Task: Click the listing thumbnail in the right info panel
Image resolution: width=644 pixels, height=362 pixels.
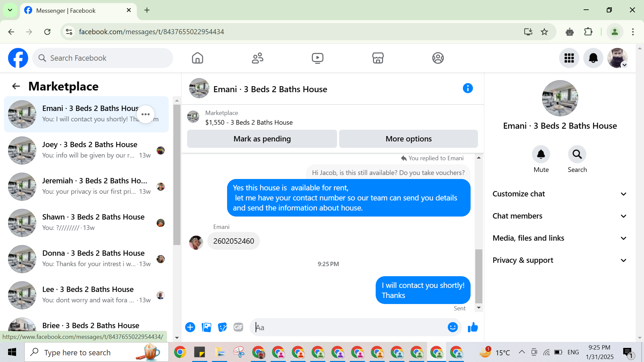Action: tap(560, 98)
